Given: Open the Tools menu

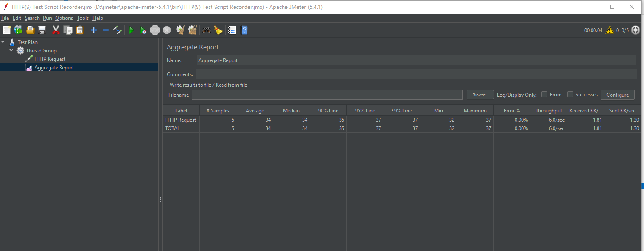Looking at the screenshot, I should tap(83, 18).
